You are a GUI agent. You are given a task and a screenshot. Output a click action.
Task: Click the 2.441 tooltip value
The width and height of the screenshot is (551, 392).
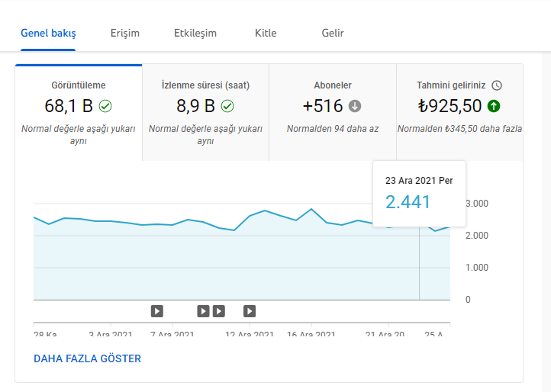click(x=408, y=202)
